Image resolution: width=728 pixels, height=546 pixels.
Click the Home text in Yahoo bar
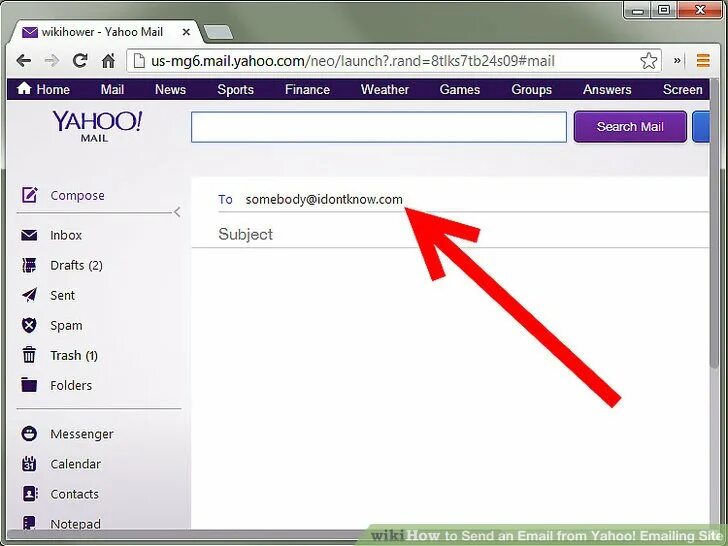[53, 89]
